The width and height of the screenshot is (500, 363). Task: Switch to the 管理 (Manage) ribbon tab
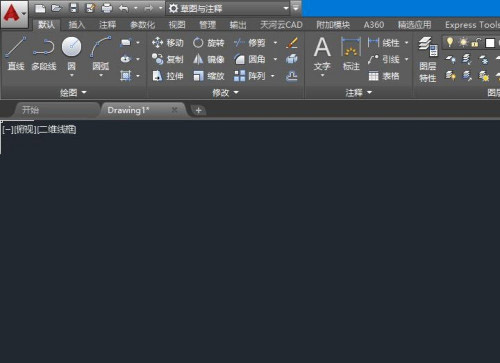(207, 25)
